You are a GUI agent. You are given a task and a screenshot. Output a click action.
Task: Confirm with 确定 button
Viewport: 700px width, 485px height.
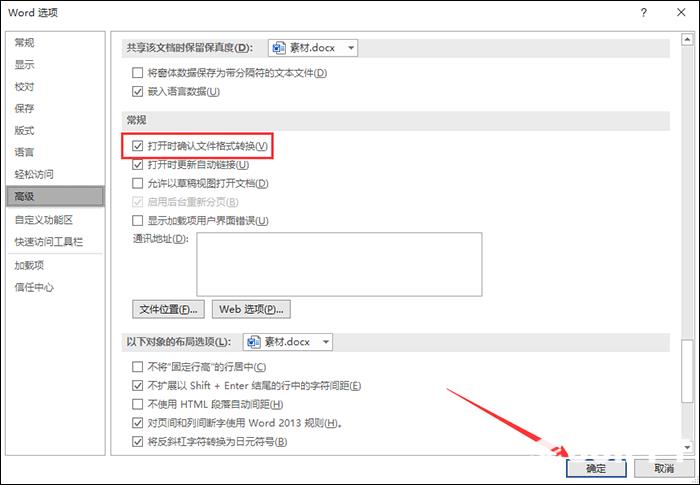coord(596,468)
